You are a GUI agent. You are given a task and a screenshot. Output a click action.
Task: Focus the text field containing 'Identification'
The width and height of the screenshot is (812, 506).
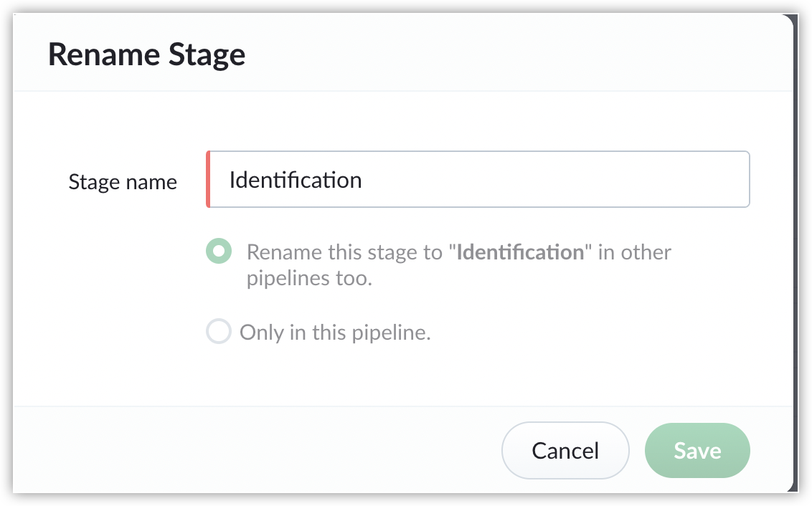(x=478, y=179)
